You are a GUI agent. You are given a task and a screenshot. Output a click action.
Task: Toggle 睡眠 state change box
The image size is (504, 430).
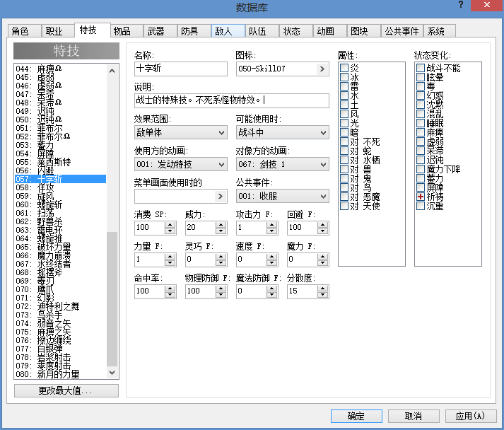(x=421, y=123)
